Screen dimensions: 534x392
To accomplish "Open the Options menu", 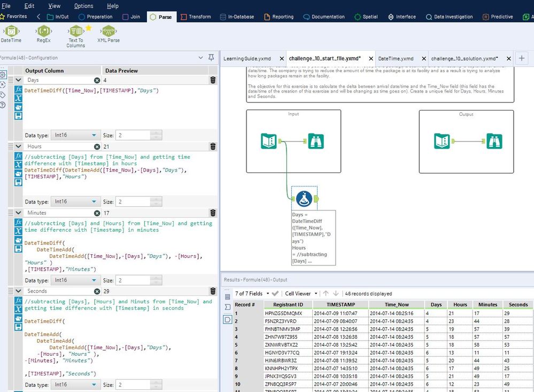I will [x=83, y=6].
